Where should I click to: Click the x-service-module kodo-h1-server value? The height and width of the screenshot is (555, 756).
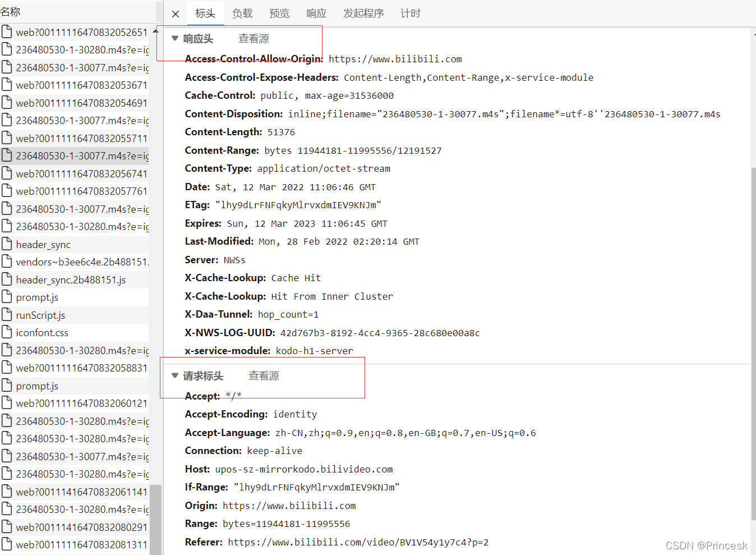click(315, 351)
